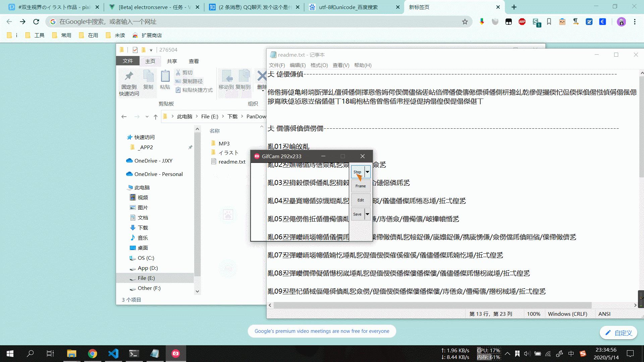Image resolution: width=644 pixels, height=362 pixels.
Task: Click the bookmark star in address bar
Action: [x=465, y=22]
